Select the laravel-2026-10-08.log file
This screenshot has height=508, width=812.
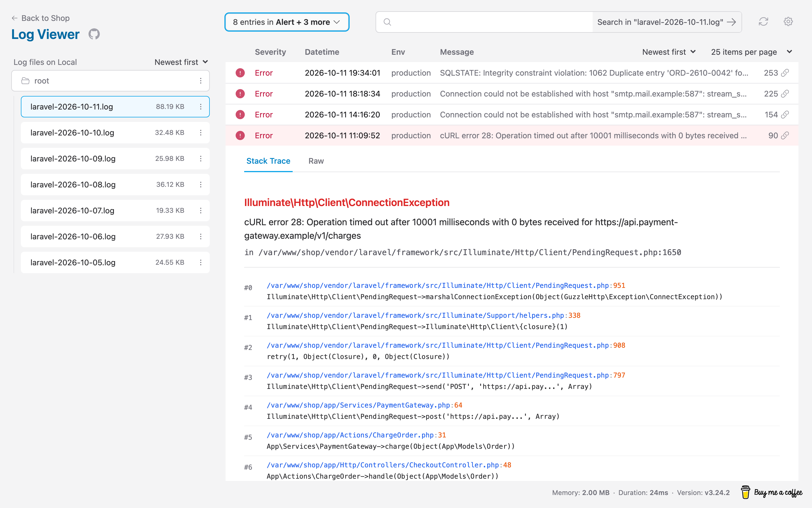[115, 185]
